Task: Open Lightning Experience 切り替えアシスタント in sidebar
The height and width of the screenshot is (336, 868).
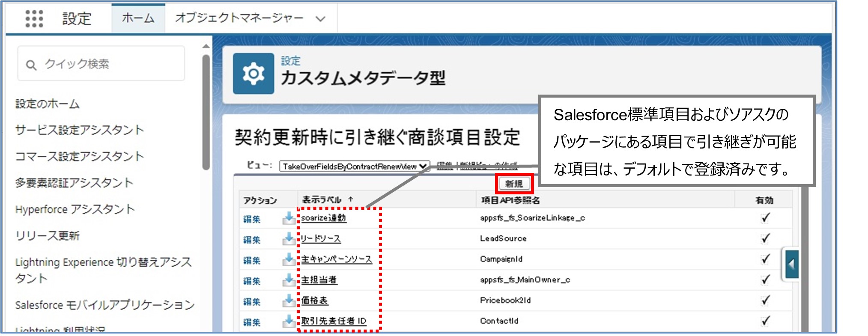Action: point(104,270)
